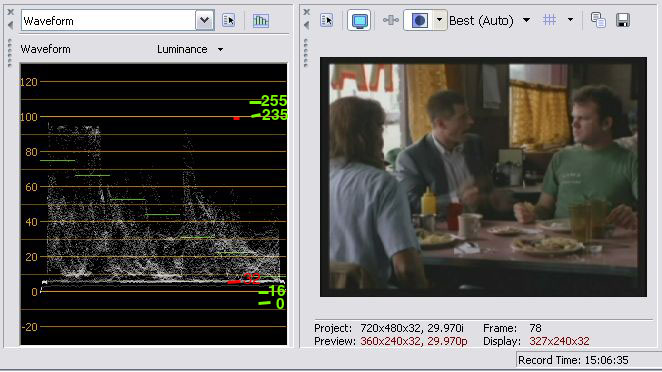Screen dimensions: 662x372
Task: Expand the overlays grid options arrow
Action: (x=570, y=20)
